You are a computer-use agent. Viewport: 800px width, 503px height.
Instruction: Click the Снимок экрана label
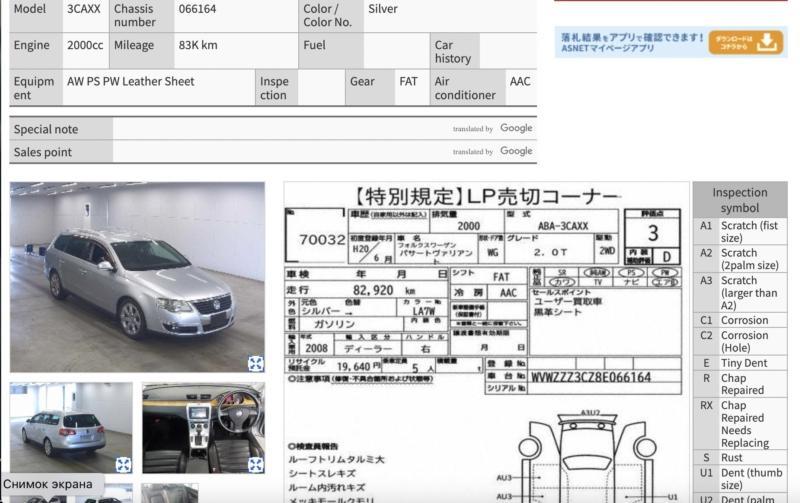coord(48,484)
